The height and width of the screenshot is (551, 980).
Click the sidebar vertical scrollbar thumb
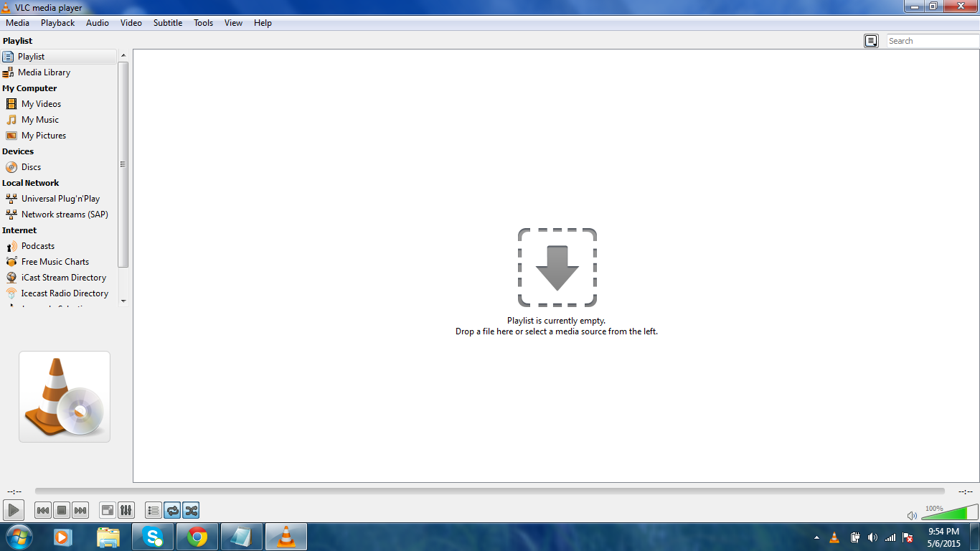click(123, 164)
